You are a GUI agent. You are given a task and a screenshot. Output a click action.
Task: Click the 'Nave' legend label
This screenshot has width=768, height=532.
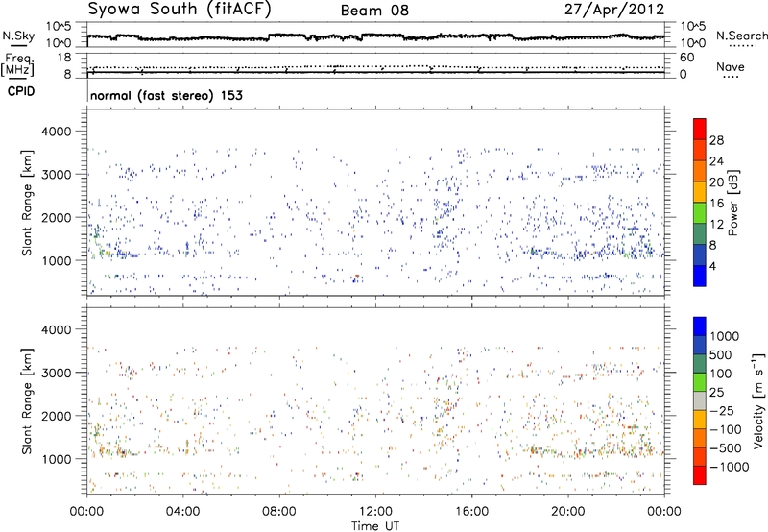coord(731,67)
